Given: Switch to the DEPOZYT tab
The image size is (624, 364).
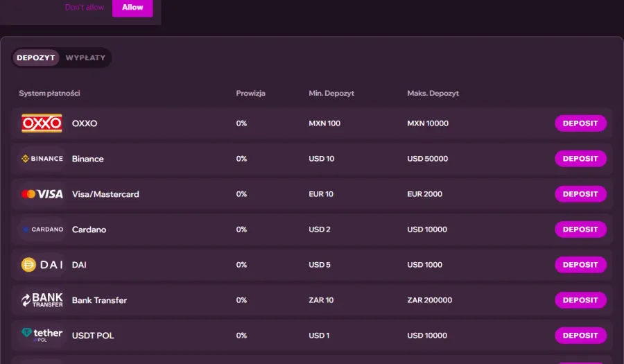Looking at the screenshot, I should point(36,58).
